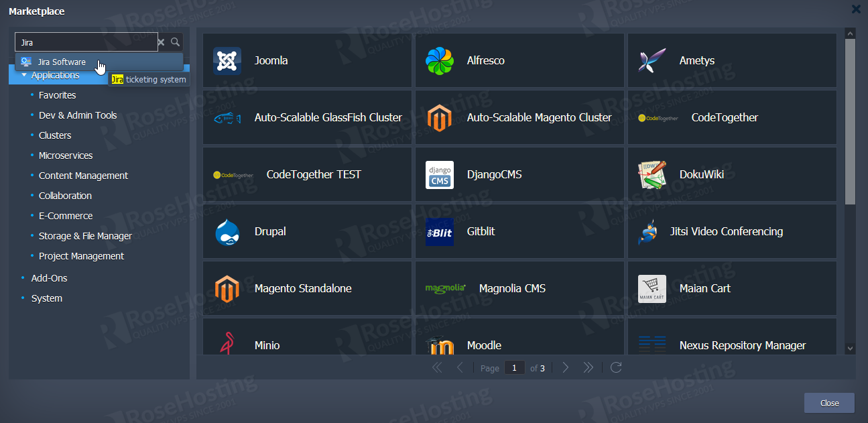The image size is (868, 423).
Task: Click the Maian Cart logo icon
Action: [x=652, y=289]
